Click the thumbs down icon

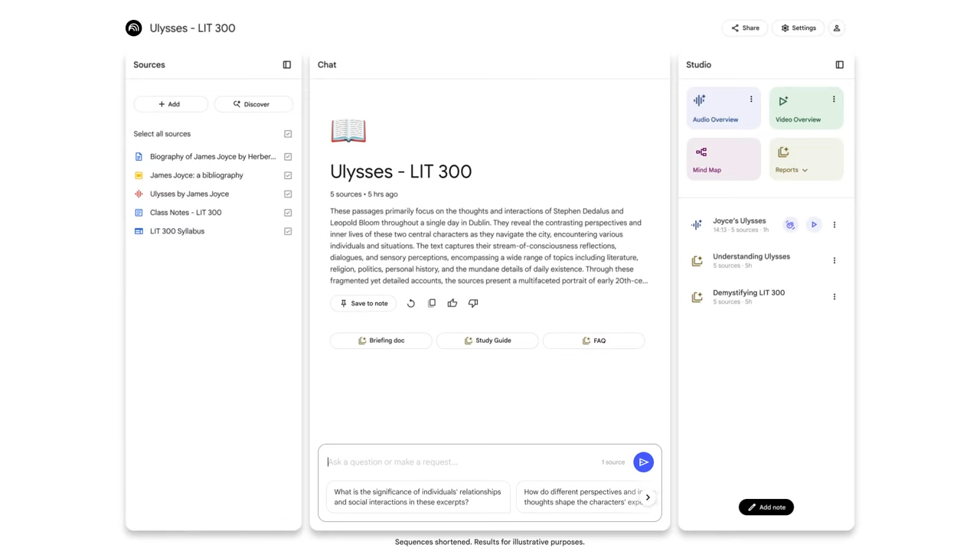473,303
